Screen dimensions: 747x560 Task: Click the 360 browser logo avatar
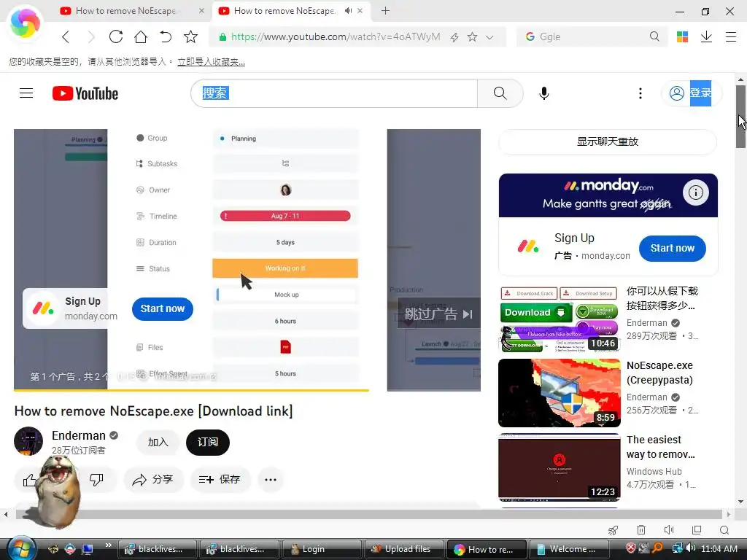[x=25, y=23]
